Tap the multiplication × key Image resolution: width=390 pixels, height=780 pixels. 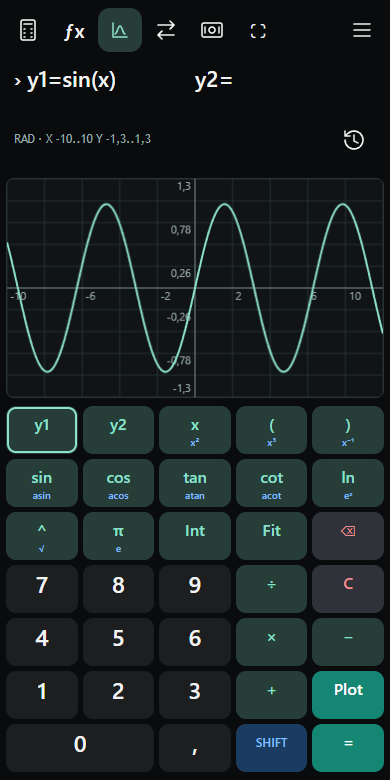point(272,642)
